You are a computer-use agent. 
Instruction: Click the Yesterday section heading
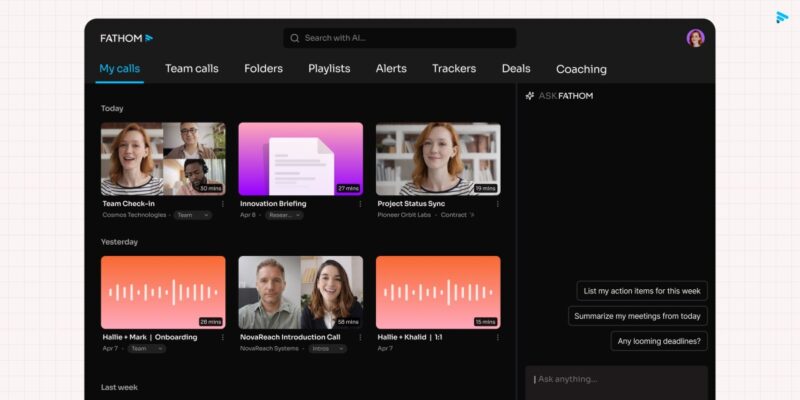pos(119,242)
